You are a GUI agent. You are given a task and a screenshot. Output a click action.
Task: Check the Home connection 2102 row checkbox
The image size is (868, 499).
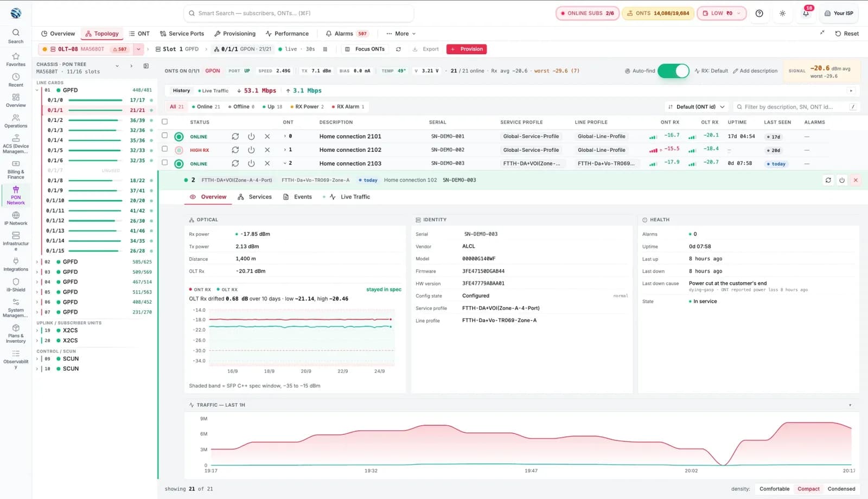(165, 149)
